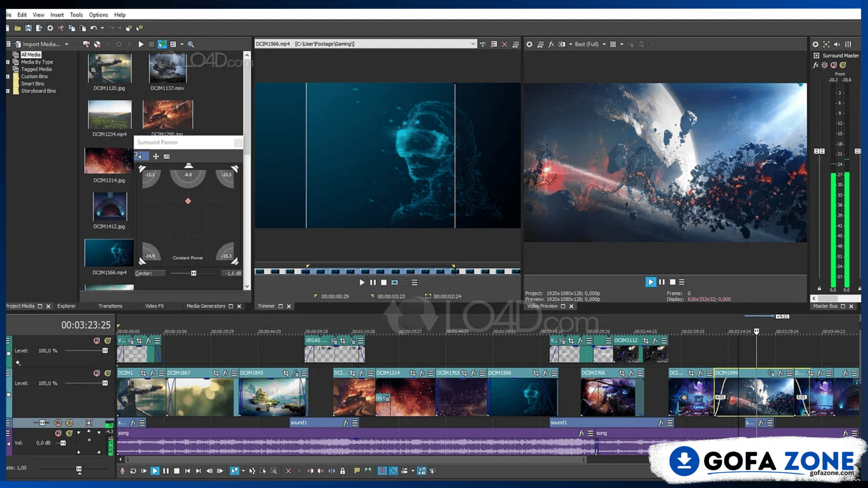Image resolution: width=868 pixels, height=488 pixels.
Task: Adjust the first video track Level slider
Action: click(x=105, y=351)
